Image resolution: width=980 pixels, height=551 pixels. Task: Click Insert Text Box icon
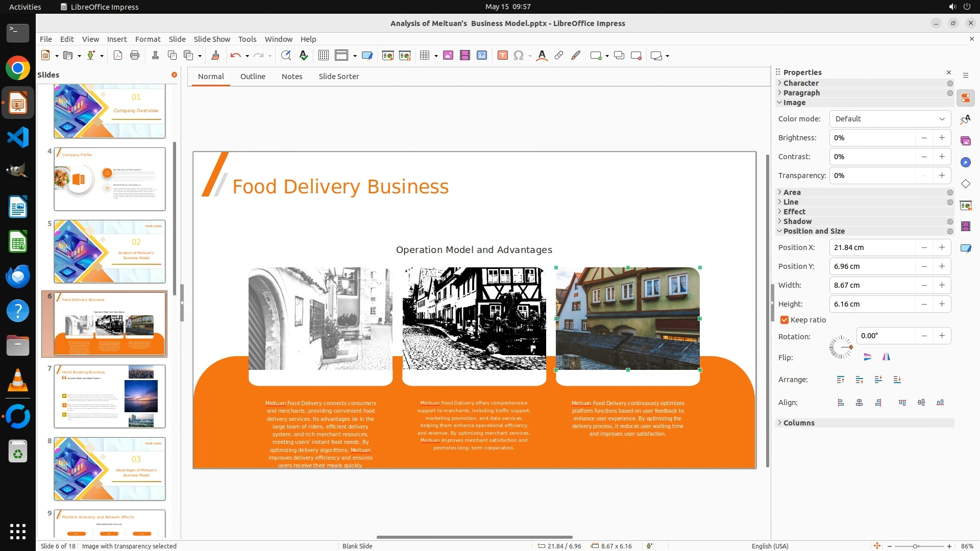[x=502, y=56]
